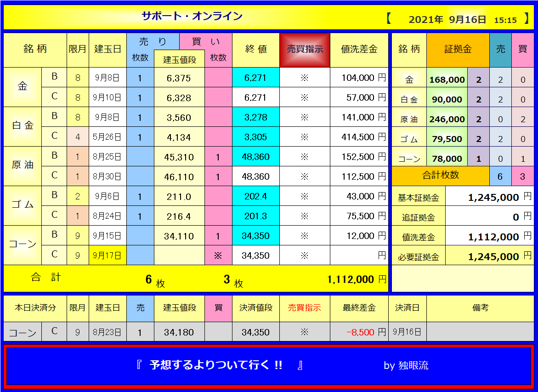Click the loss amount −8,500 円
Screen dimensions: 538x392
click(359, 332)
